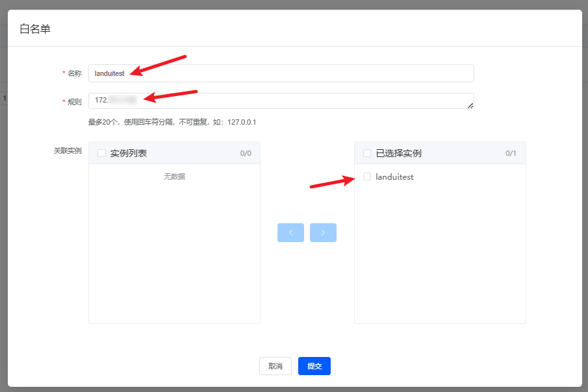The height and width of the screenshot is (392, 588).
Task: Click the 实例列表 panel header text
Action: 129,153
